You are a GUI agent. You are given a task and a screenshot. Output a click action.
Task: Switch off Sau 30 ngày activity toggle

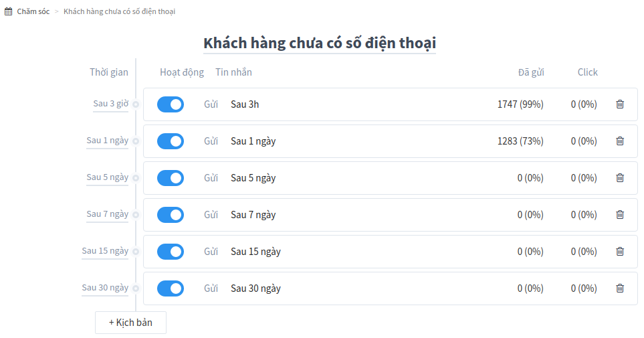coord(171,288)
